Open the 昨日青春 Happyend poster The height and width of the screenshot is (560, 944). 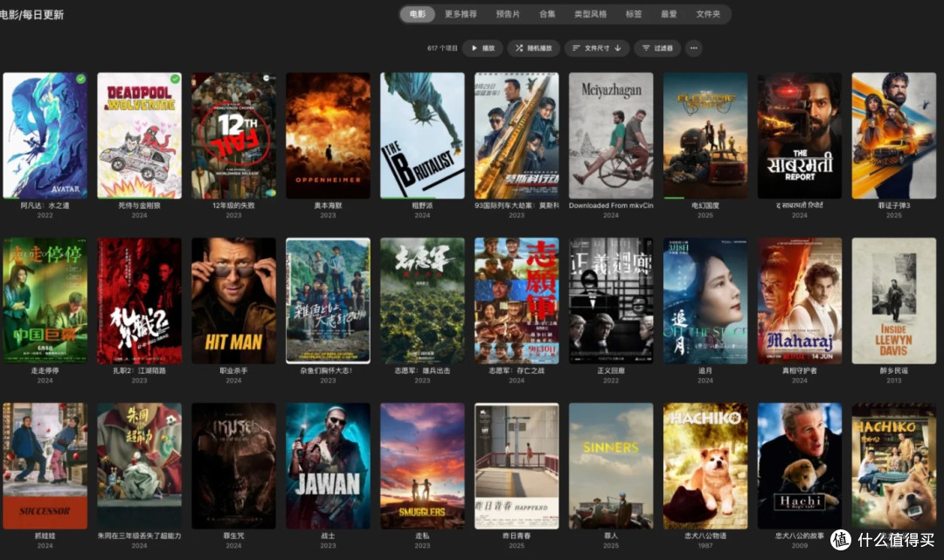(517, 467)
